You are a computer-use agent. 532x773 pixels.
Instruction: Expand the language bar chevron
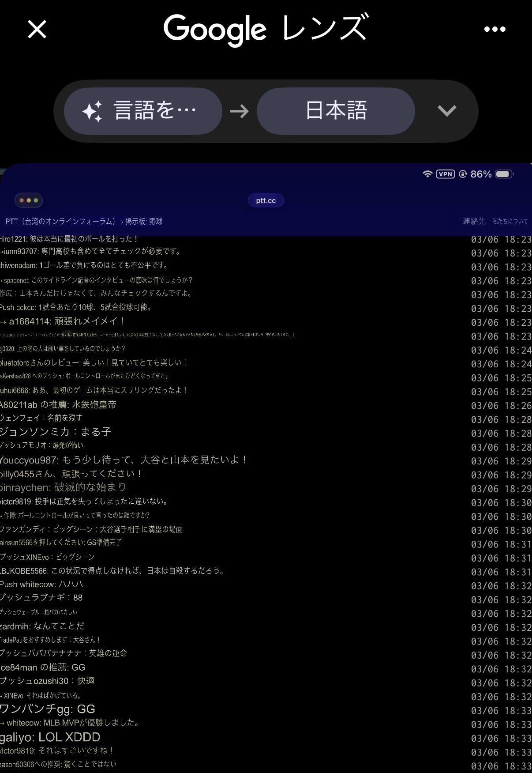(446, 111)
